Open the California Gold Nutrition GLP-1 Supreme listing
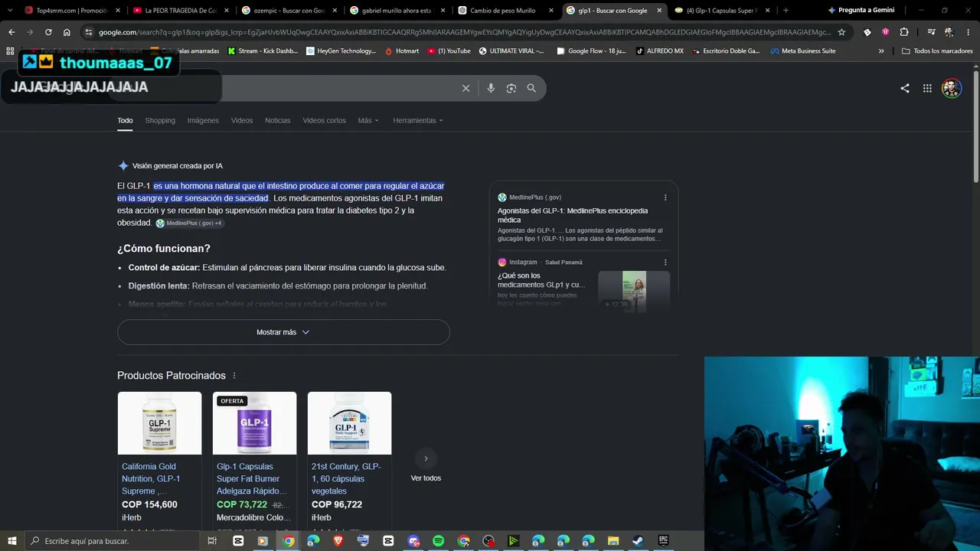This screenshot has width=980, height=551. tap(151, 479)
